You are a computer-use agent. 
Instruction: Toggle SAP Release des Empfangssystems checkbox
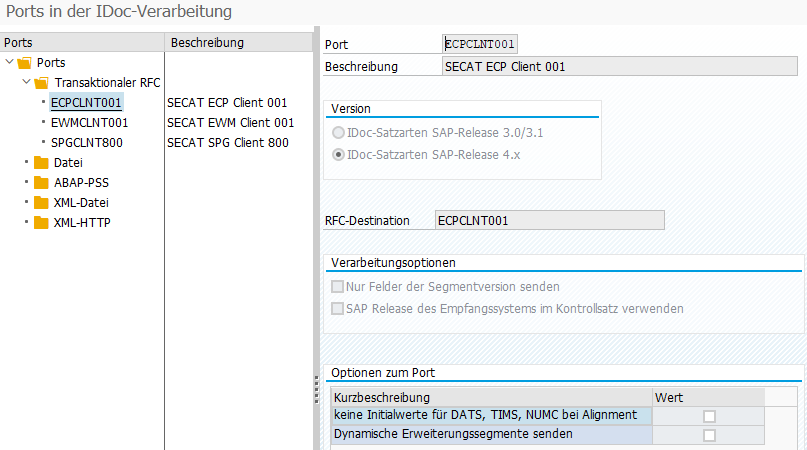click(x=337, y=309)
